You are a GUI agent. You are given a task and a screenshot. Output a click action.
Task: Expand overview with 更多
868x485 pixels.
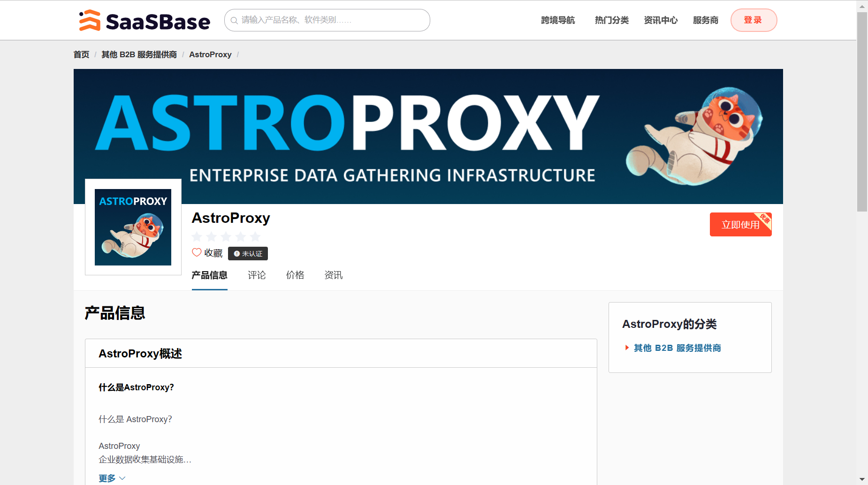(x=112, y=478)
